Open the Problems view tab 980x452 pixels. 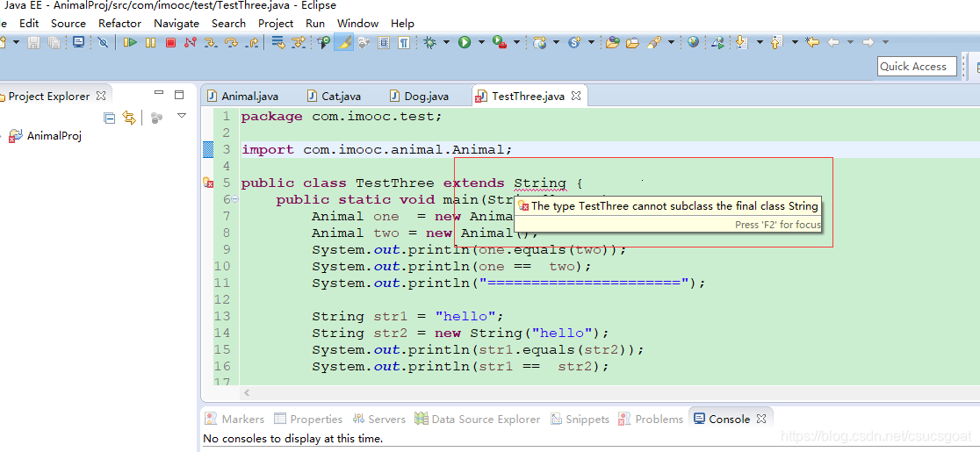pyautogui.click(x=651, y=419)
